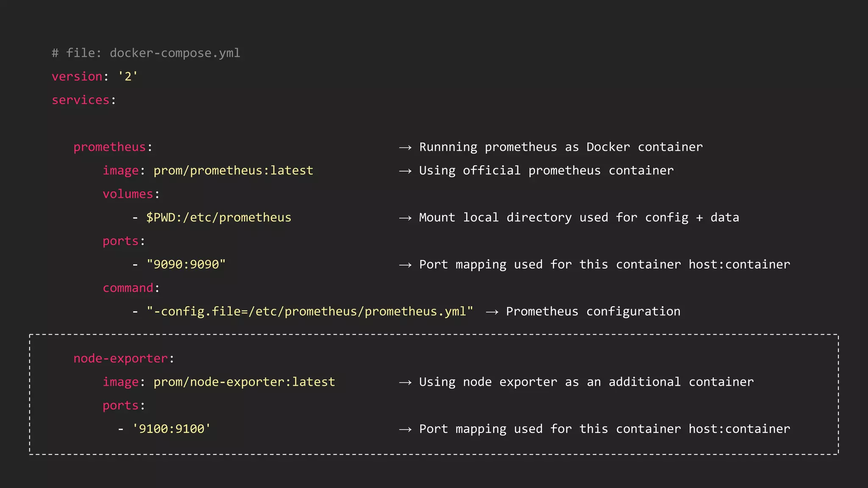The image size is (868, 488).
Task: Click the prom/node-exporter:latest image value
Action: coord(244,382)
